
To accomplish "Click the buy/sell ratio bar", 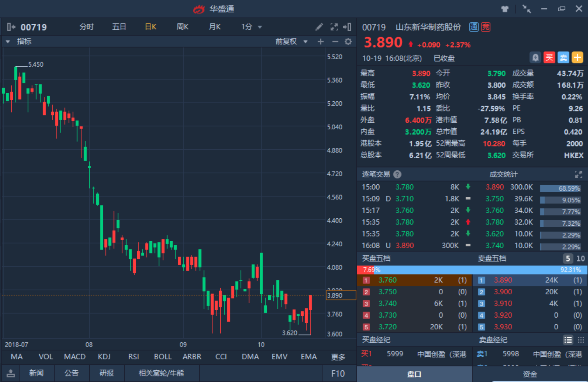I will tap(472, 270).
